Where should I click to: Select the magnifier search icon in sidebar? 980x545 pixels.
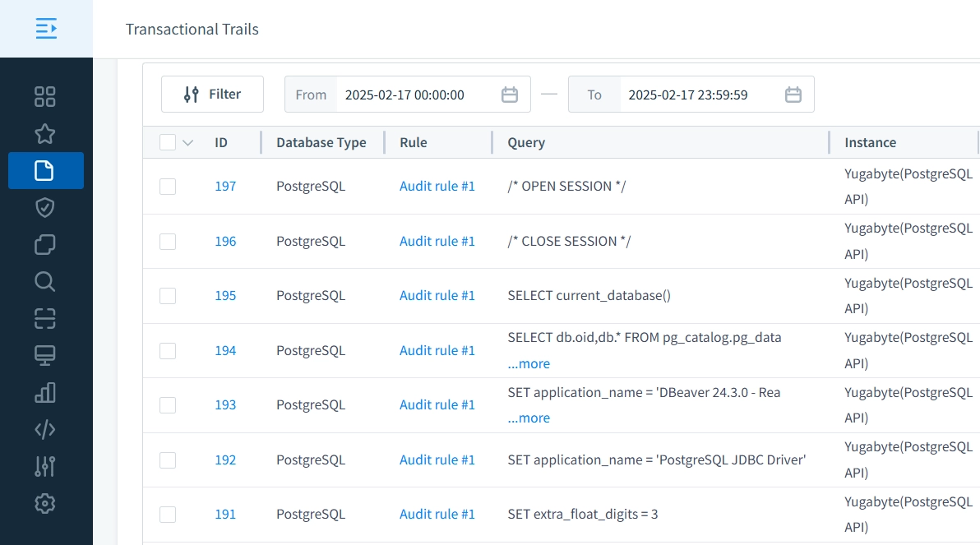pos(45,282)
